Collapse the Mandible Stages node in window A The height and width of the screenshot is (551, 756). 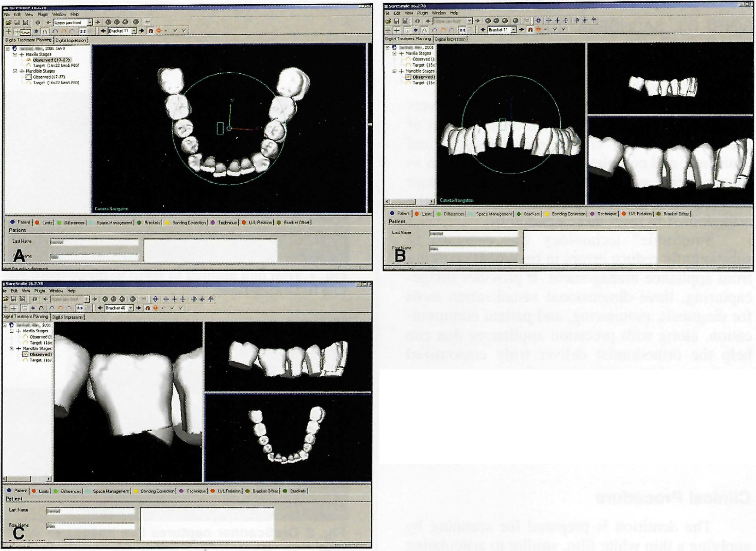click(x=15, y=71)
